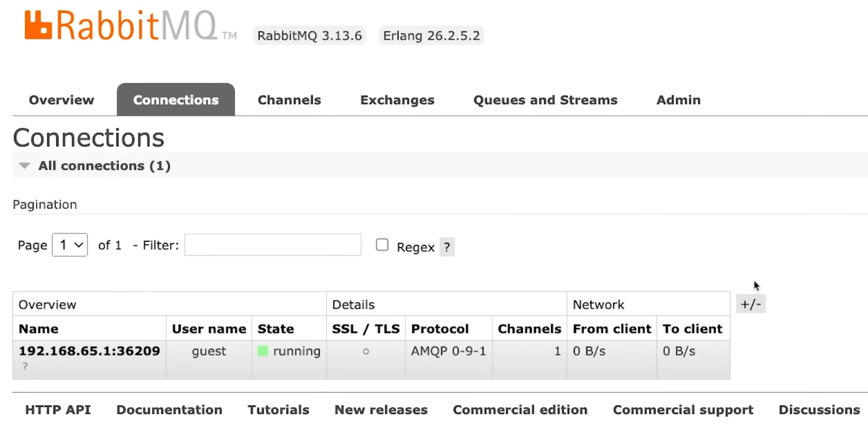Click the RabbitMQ logo
Image resolution: width=868 pixels, height=428 pixels.
[x=131, y=26]
